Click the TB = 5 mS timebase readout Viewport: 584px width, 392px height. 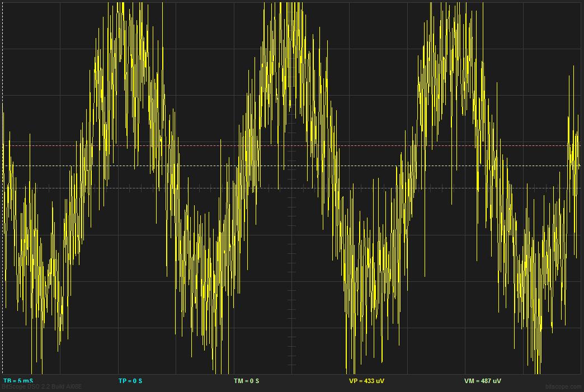pos(18,381)
